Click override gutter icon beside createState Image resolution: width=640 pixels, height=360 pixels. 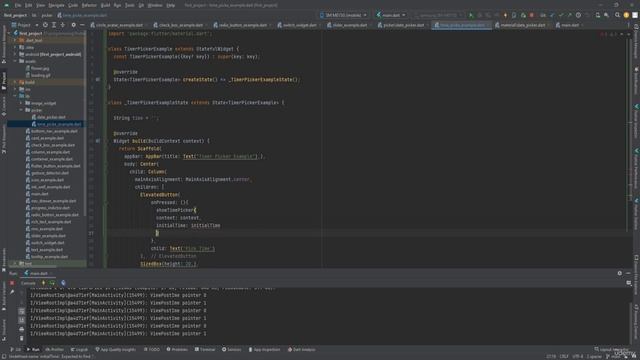98,80
